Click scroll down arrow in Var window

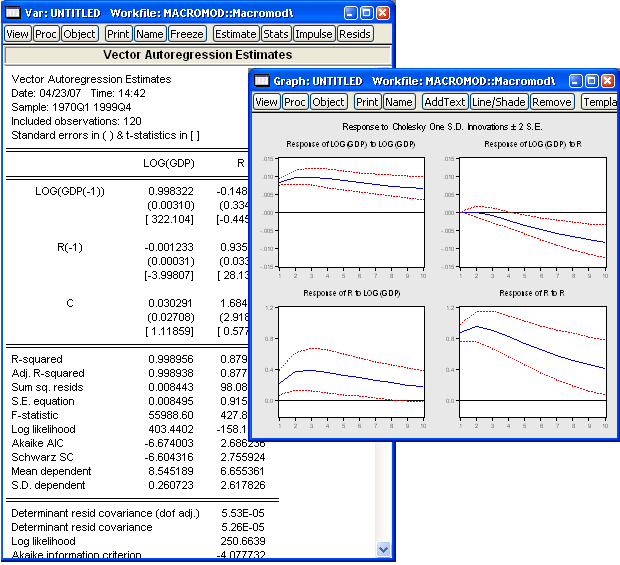pos(384,549)
